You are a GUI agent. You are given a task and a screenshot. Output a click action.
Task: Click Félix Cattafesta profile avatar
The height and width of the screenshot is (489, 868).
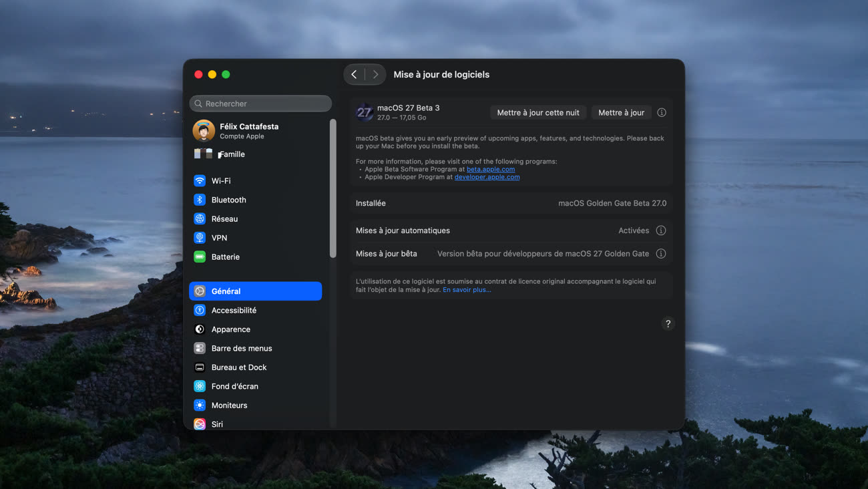204,131
